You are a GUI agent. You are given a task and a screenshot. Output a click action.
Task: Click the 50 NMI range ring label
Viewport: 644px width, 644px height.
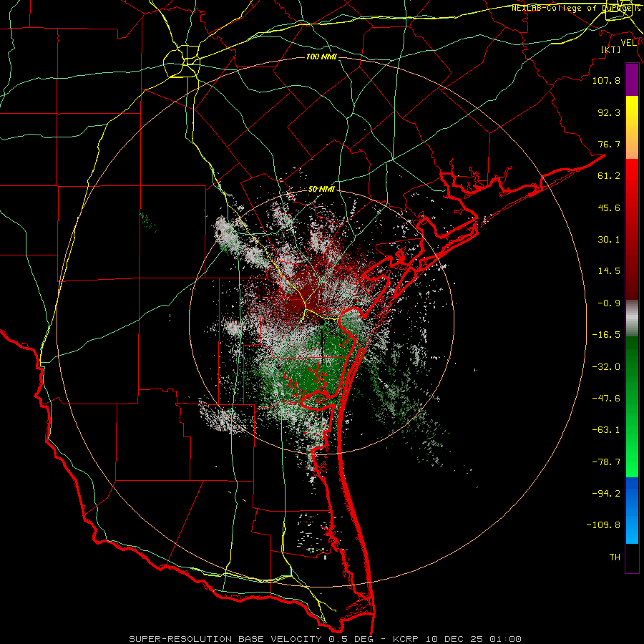(x=321, y=190)
